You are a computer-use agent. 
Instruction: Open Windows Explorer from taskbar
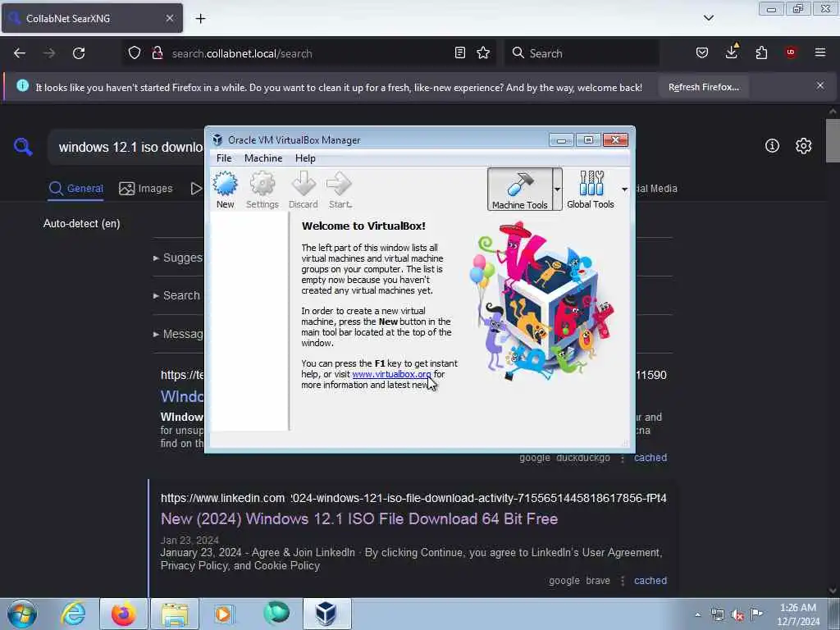[x=175, y=614]
